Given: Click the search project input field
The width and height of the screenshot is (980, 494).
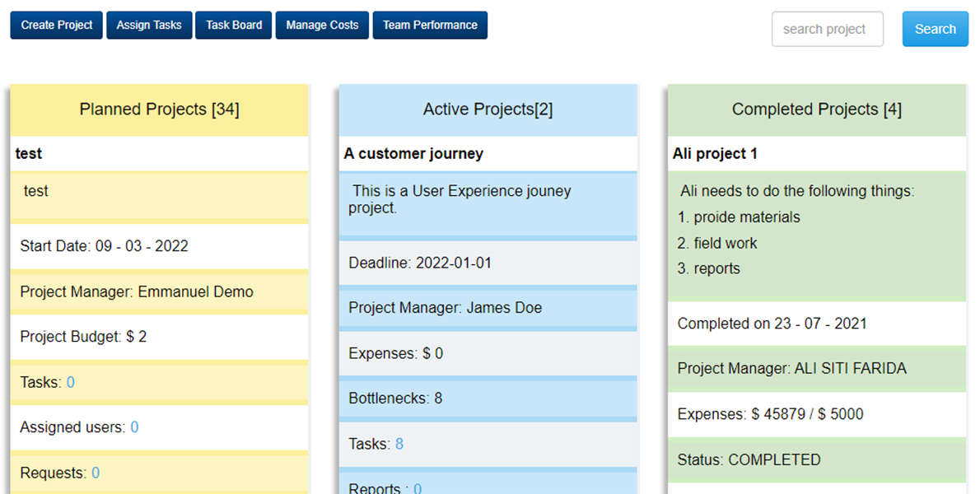Looking at the screenshot, I should pos(827,29).
